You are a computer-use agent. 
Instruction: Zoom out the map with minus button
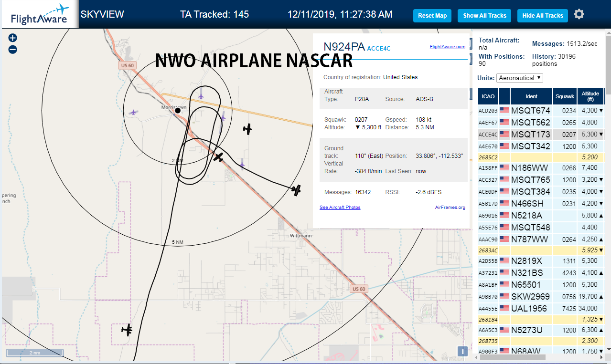click(x=12, y=49)
